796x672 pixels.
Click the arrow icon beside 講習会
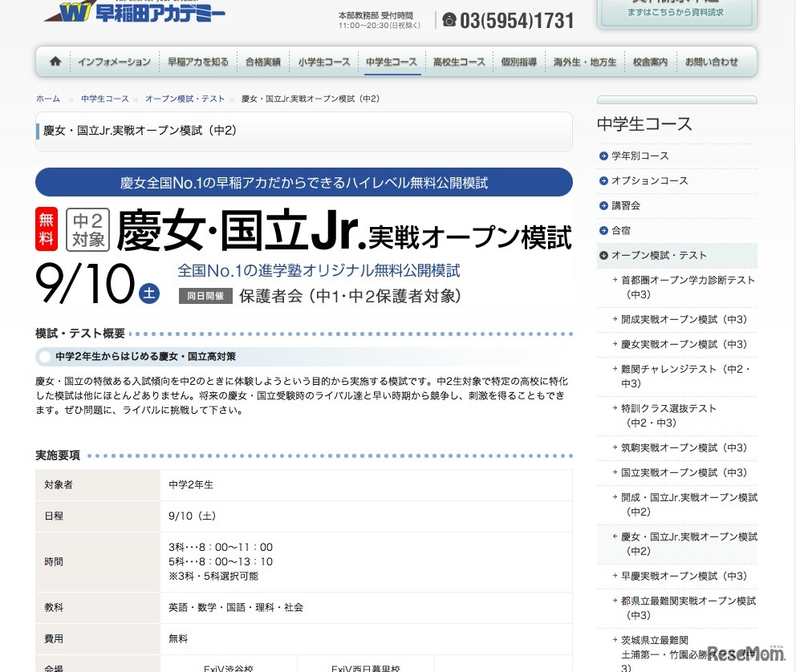coord(603,205)
